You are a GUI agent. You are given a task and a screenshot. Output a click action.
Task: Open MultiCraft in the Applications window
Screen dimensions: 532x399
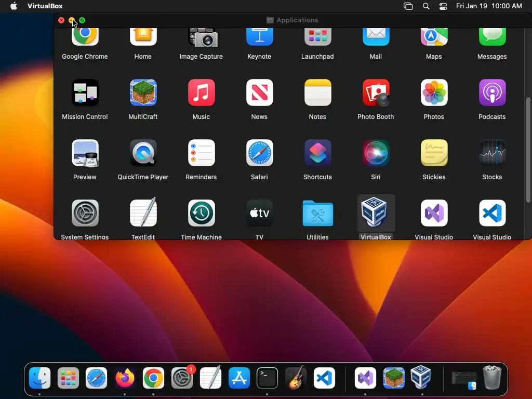point(143,92)
